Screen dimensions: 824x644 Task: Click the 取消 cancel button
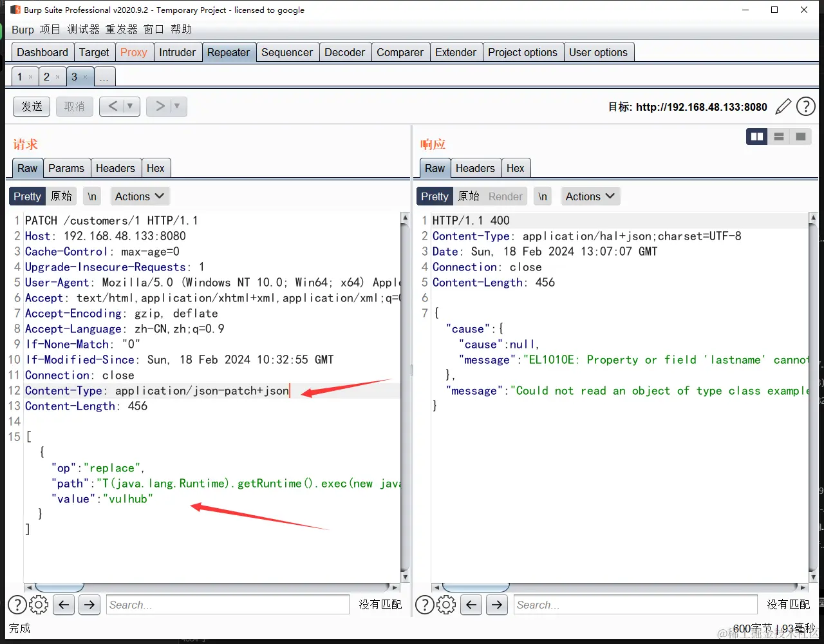[75, 106]
